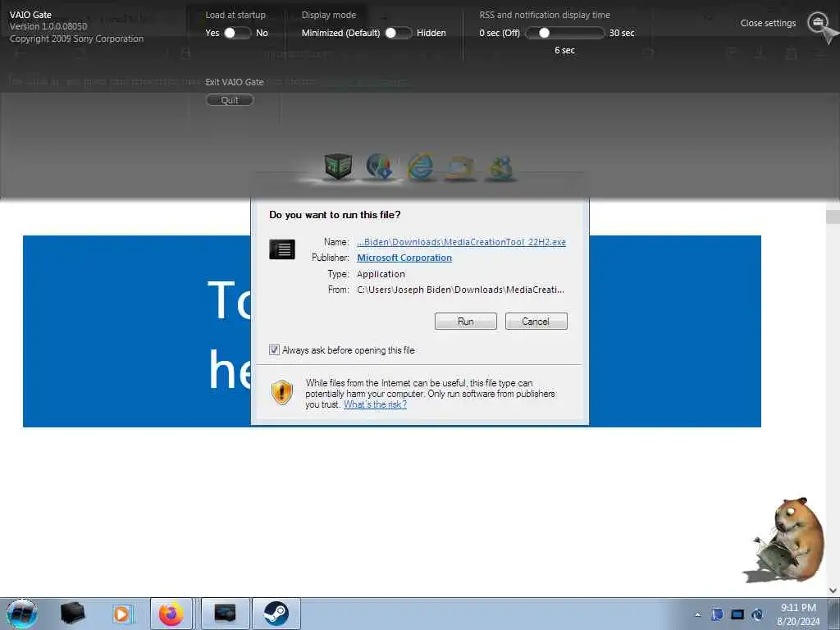Screen dimensions: 840x630
Task: Click the 30 sec label
Action: pos(622,33)
